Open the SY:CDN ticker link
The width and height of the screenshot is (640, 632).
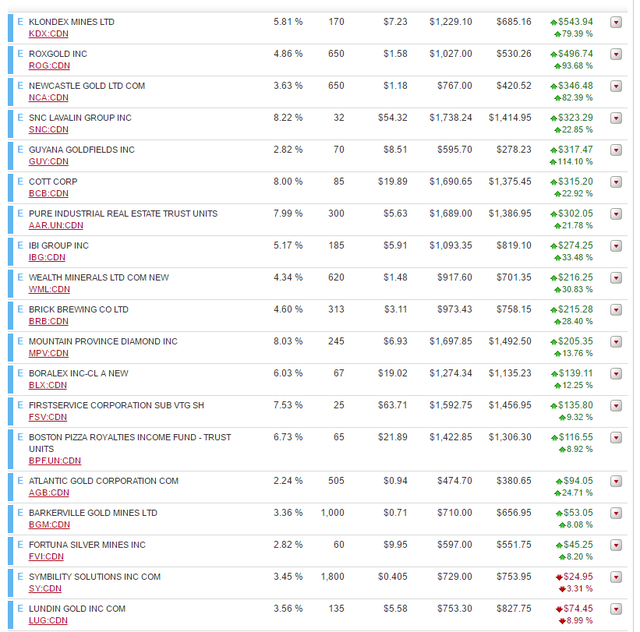click(x=45, y=588)
